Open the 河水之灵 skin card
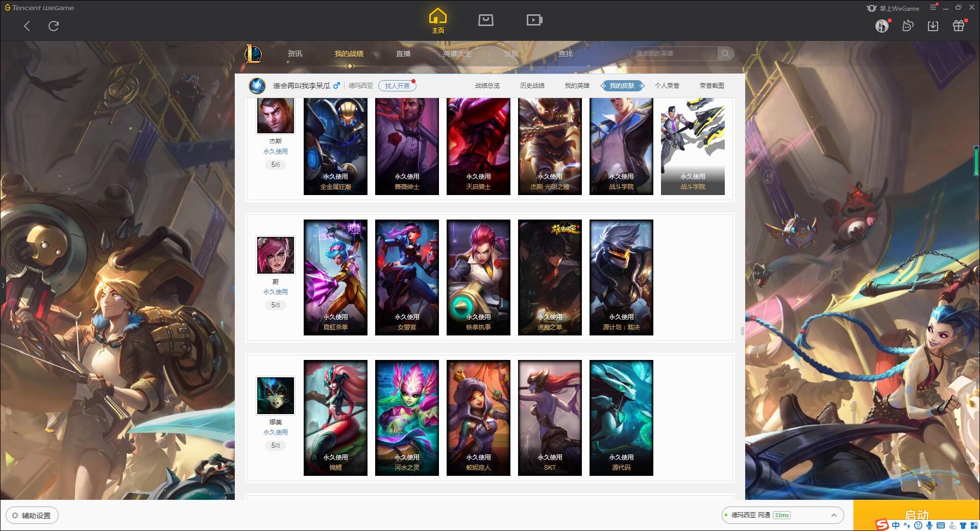 coord(407,418)
